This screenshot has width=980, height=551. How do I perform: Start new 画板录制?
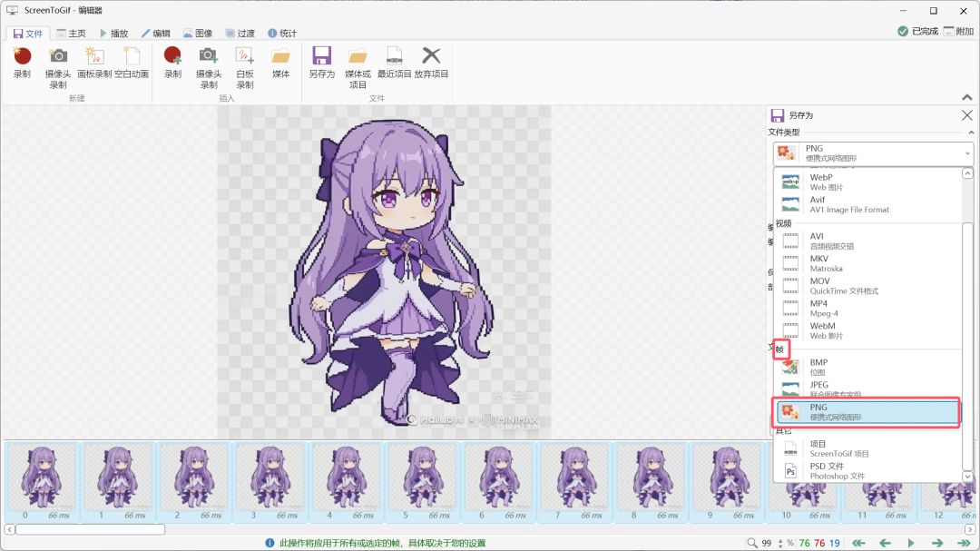(x=94, y=63)
